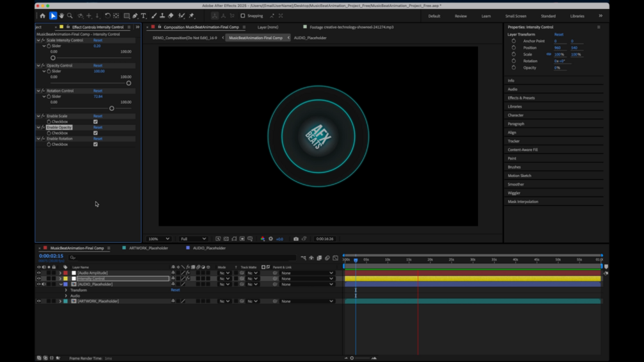Collapse the Rotation Control effect
This screenshot has width=644, height=362.
point(38,91)
